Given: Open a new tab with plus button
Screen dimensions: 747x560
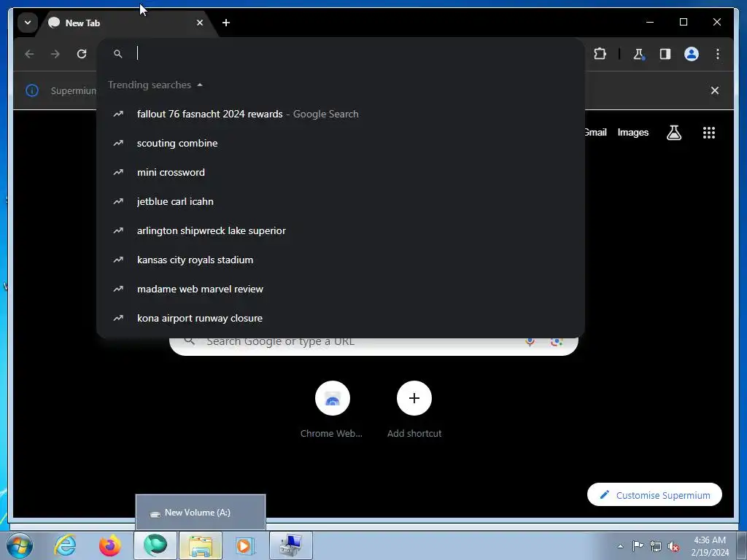Looking at the screenshot, I should pyautogui.click(x=226, y=23).
